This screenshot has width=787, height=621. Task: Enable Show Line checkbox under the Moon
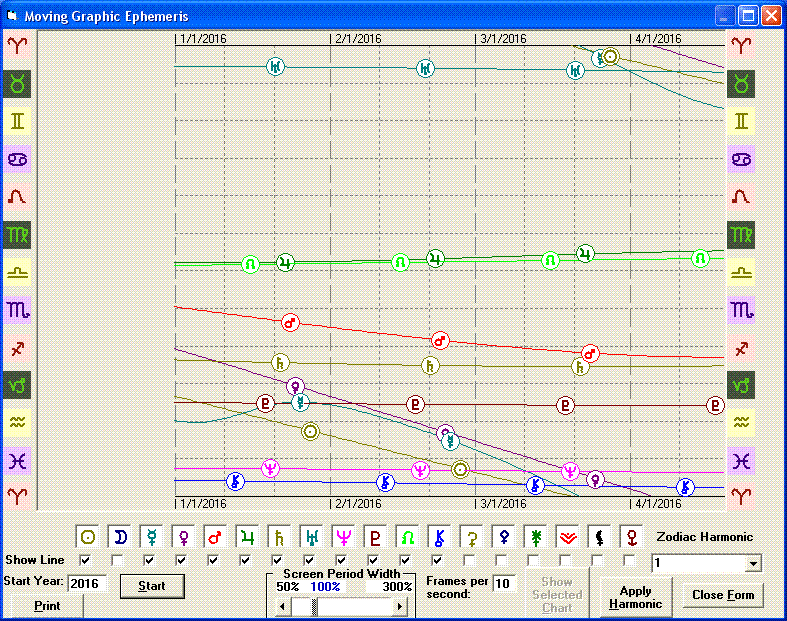click(x=118, y=560)
